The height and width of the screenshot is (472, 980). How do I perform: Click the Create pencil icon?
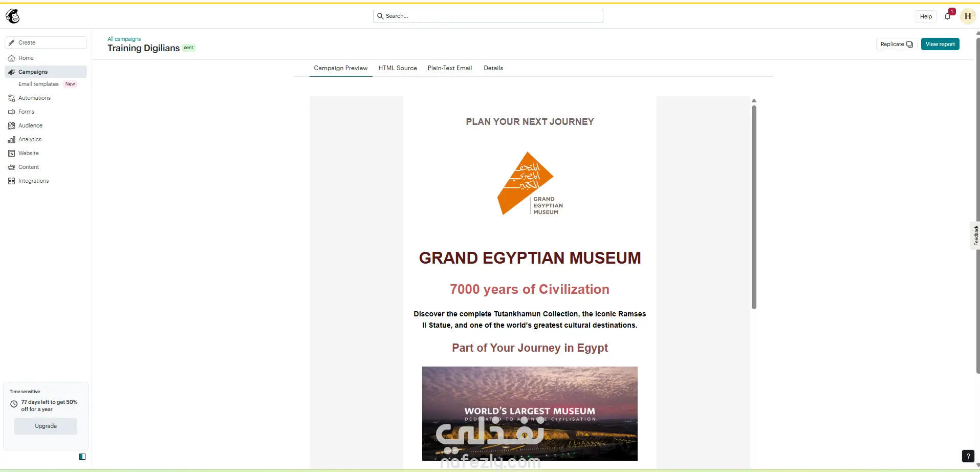(12, 42)
